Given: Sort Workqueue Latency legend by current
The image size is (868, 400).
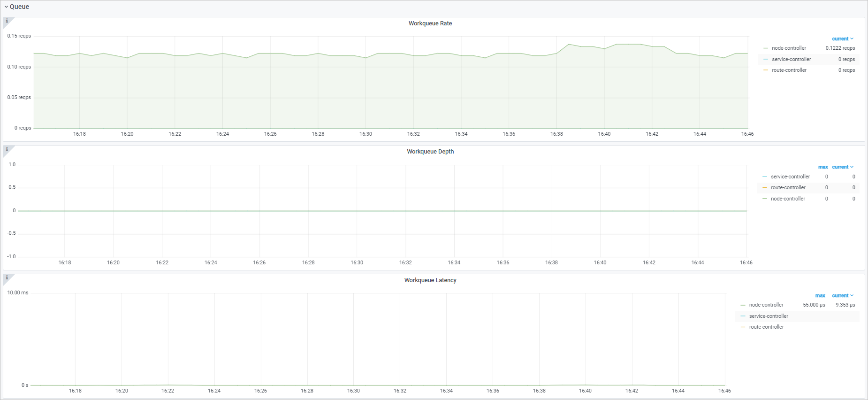Looking at the screenshot, I should pyautogui.click(x=843, y=296).
